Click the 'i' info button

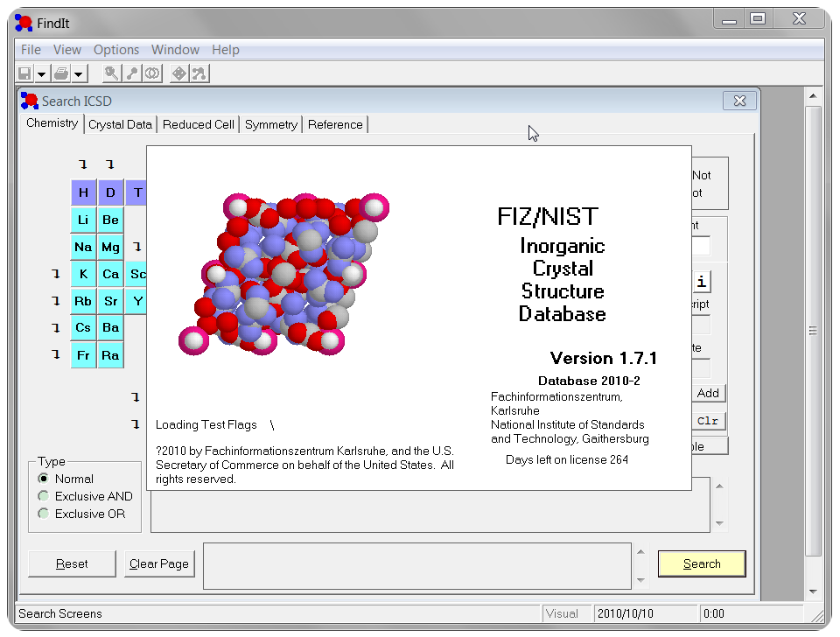pos(701,282)
